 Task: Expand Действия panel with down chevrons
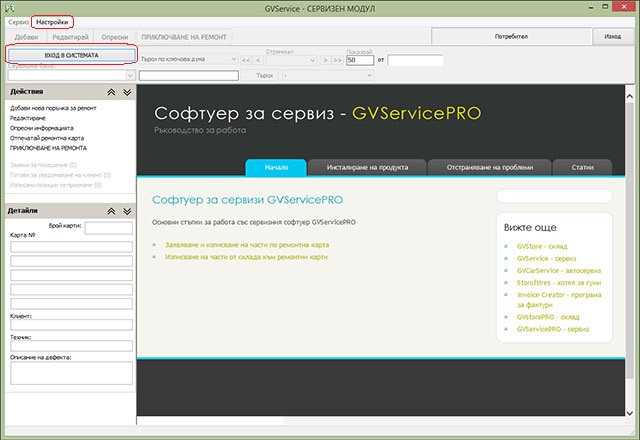click(127, 92)
